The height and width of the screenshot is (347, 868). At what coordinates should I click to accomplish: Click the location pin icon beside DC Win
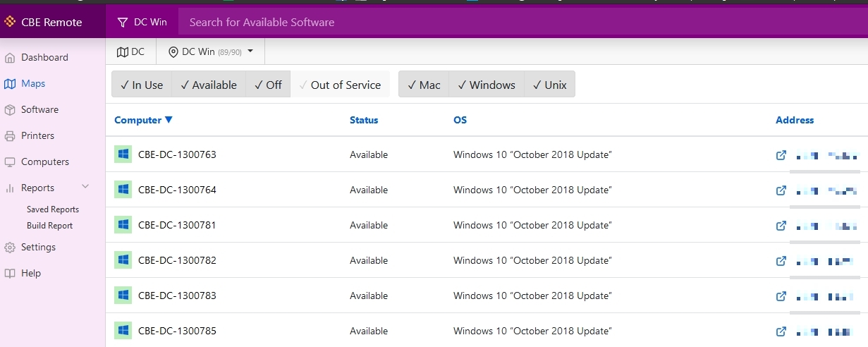coord(173,51)
